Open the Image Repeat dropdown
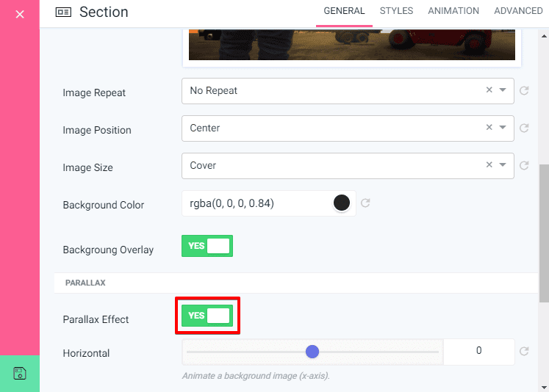 (503, 90)
